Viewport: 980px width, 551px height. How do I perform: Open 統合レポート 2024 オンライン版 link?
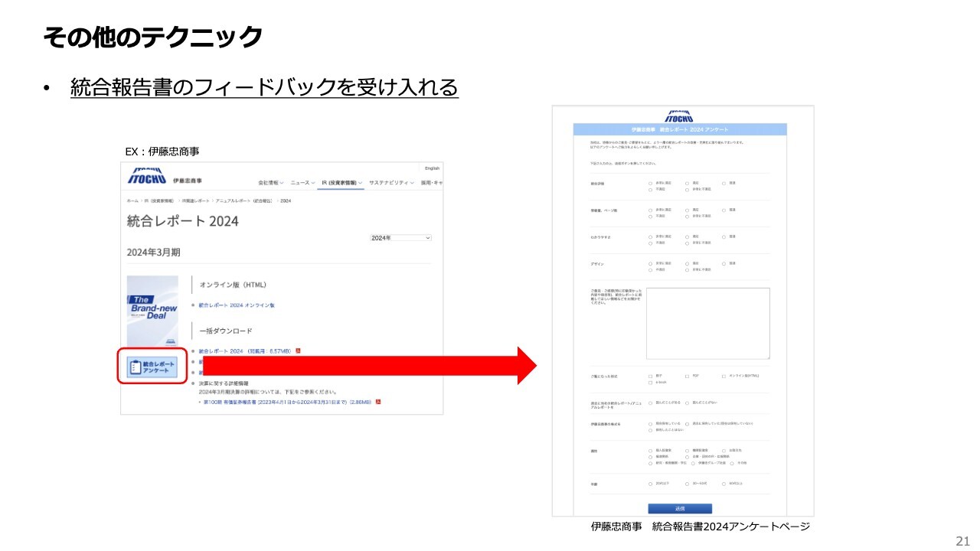(236, 305)
